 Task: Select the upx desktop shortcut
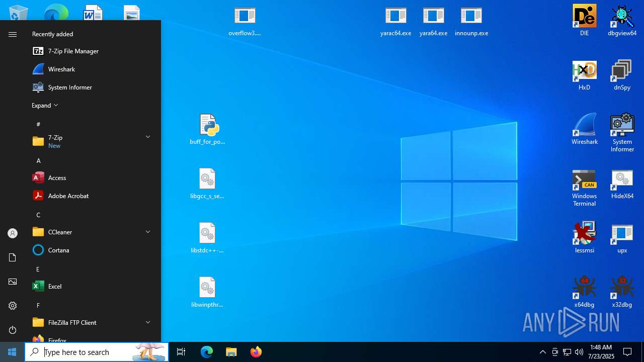coord(622,238)
